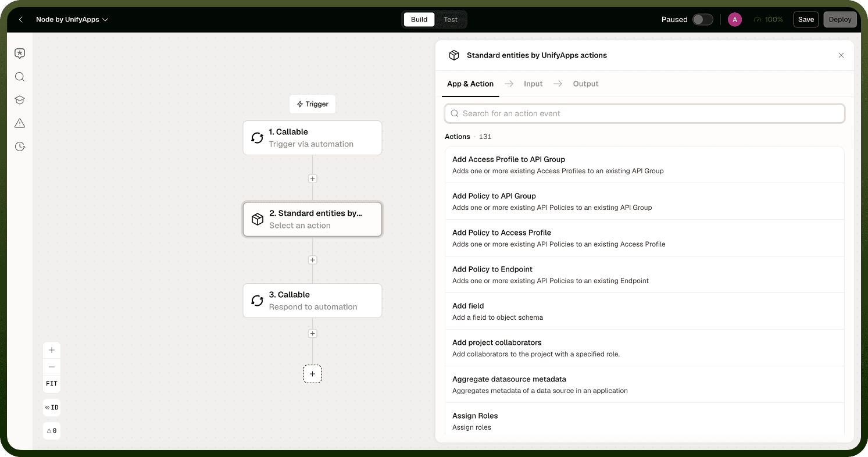Deploy the automation
This screenshot has height=457, width=868.
click(840, 20)
